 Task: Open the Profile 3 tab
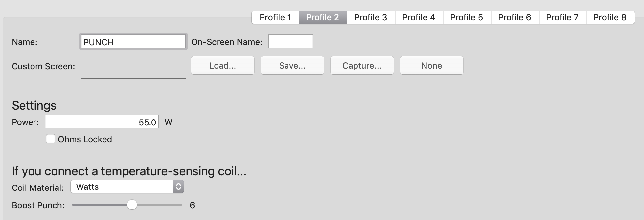coord(371,17)
